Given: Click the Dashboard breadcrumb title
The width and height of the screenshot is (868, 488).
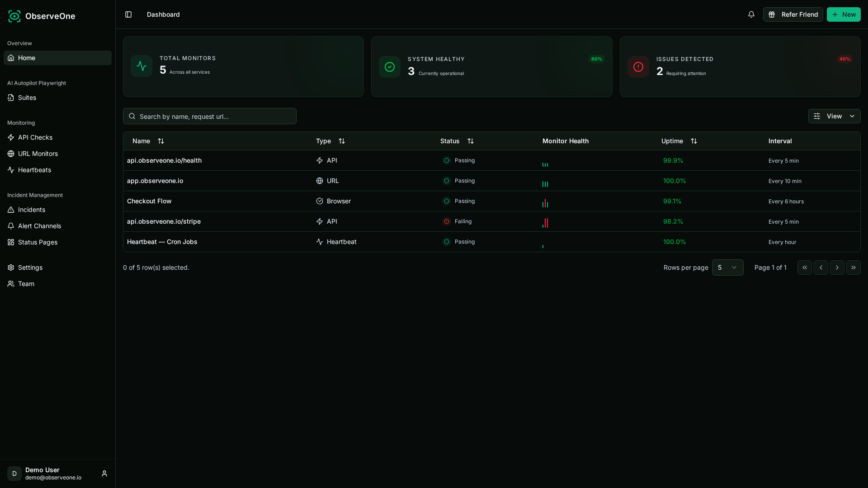Looking at the screenshot, I should pyautogui.click(x=163, y=14).
